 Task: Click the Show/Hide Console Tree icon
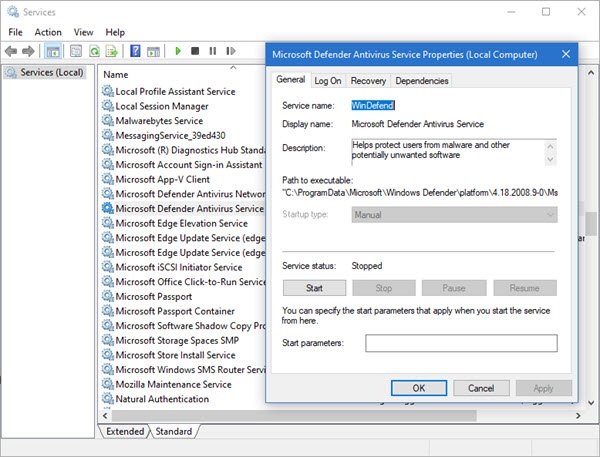52,51
